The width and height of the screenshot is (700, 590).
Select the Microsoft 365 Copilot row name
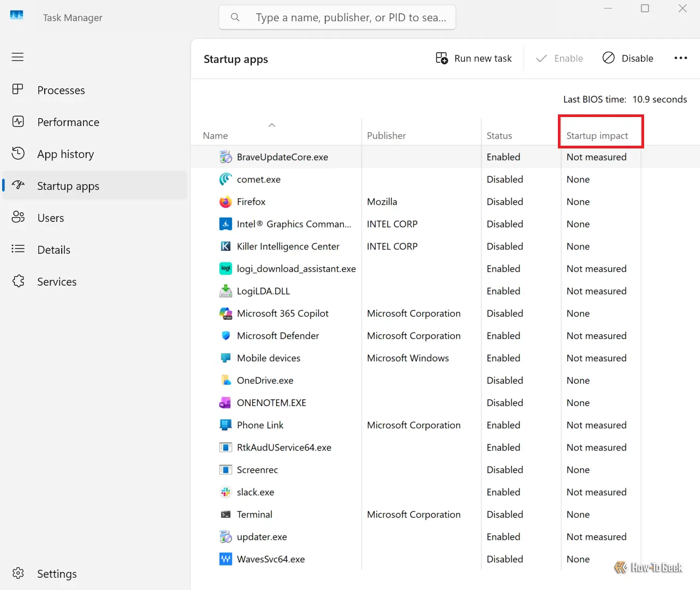[283, 313]
